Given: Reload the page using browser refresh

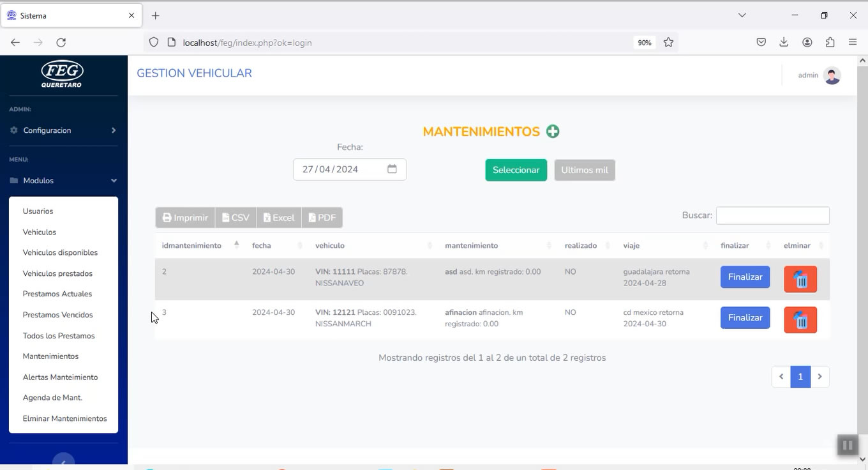Looking at the screenshot, I should pyautogui.click(x=61, y=42).
